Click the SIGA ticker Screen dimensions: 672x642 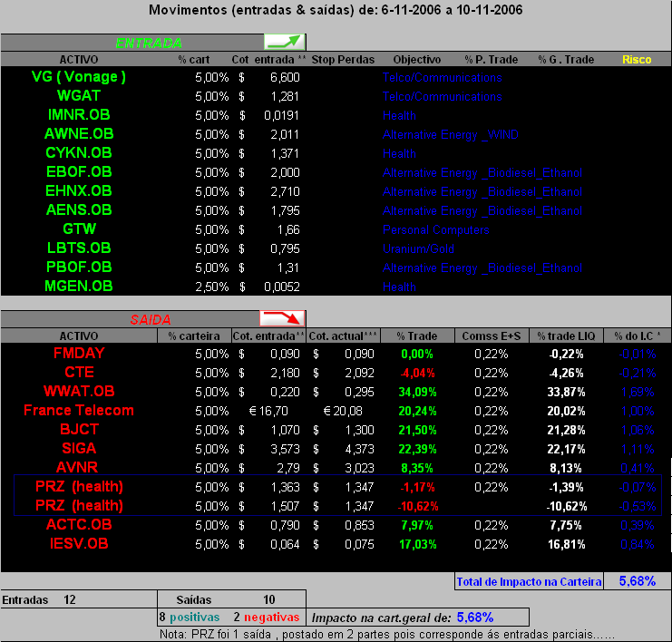[79, 448]
